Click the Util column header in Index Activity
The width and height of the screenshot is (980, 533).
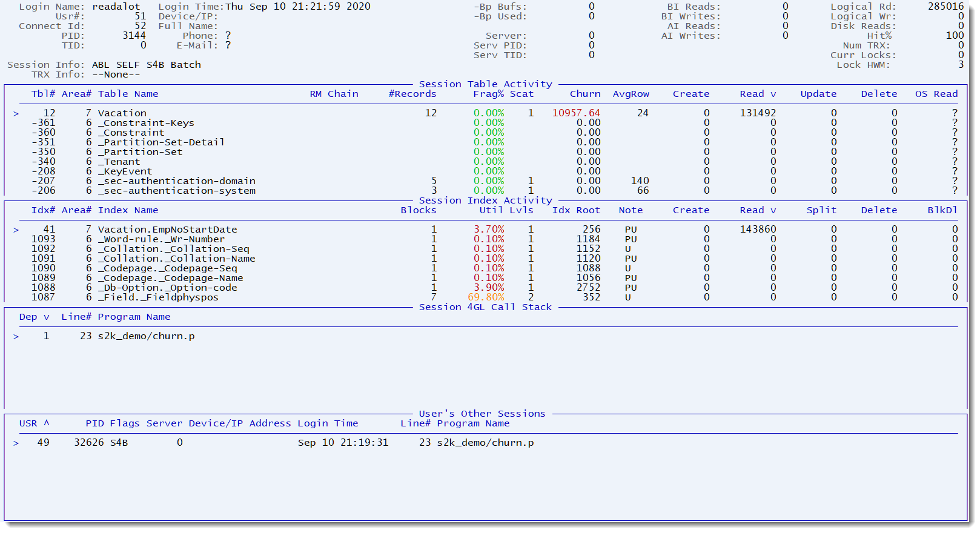pos(491,210)
